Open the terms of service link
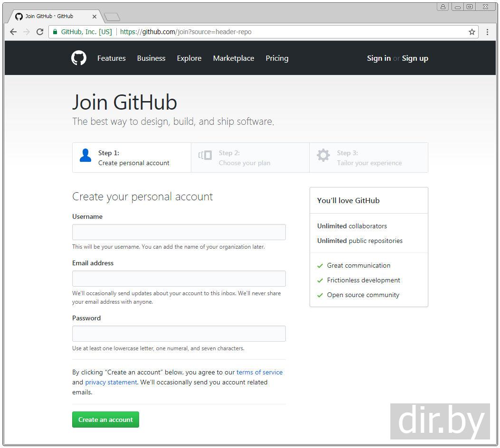 coord(259,372)
